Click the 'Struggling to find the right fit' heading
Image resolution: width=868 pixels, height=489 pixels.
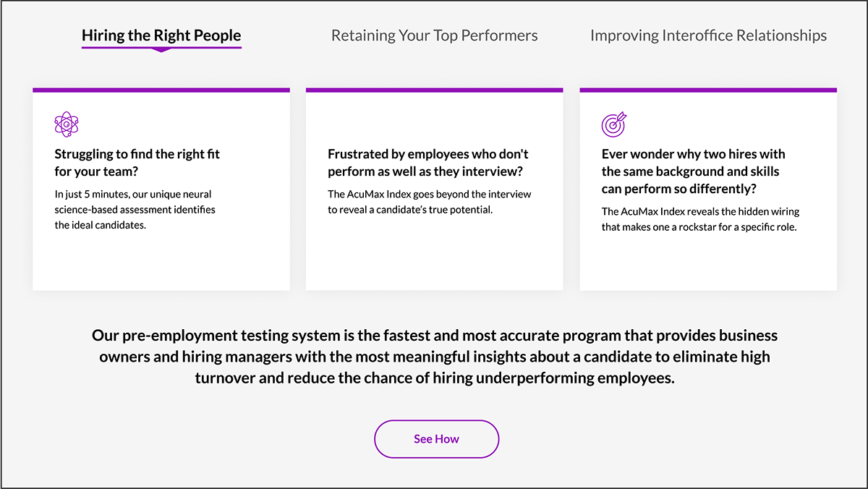tap(137, 163)
